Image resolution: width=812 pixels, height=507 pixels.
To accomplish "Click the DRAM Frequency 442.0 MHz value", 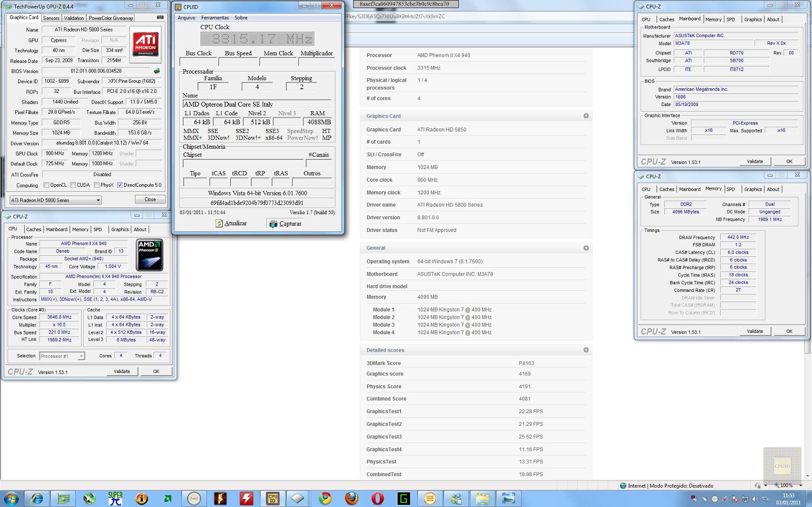I will pos(738,237).
